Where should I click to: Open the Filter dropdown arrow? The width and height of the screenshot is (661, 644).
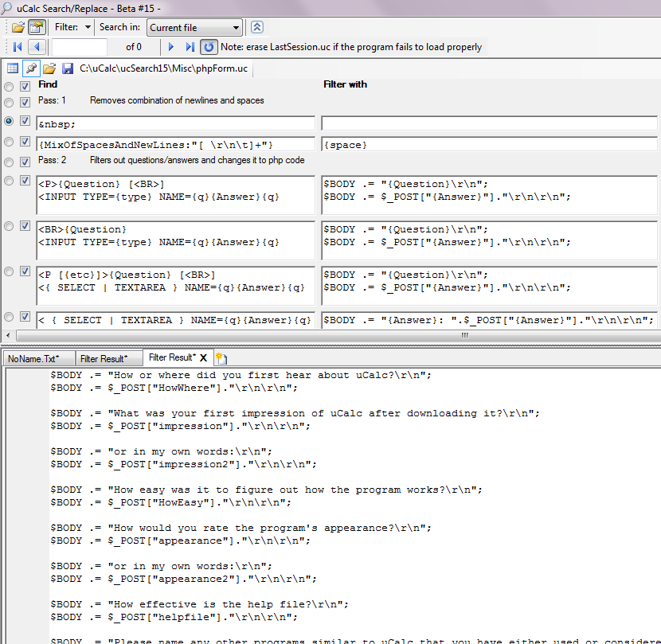pos(87,27)
